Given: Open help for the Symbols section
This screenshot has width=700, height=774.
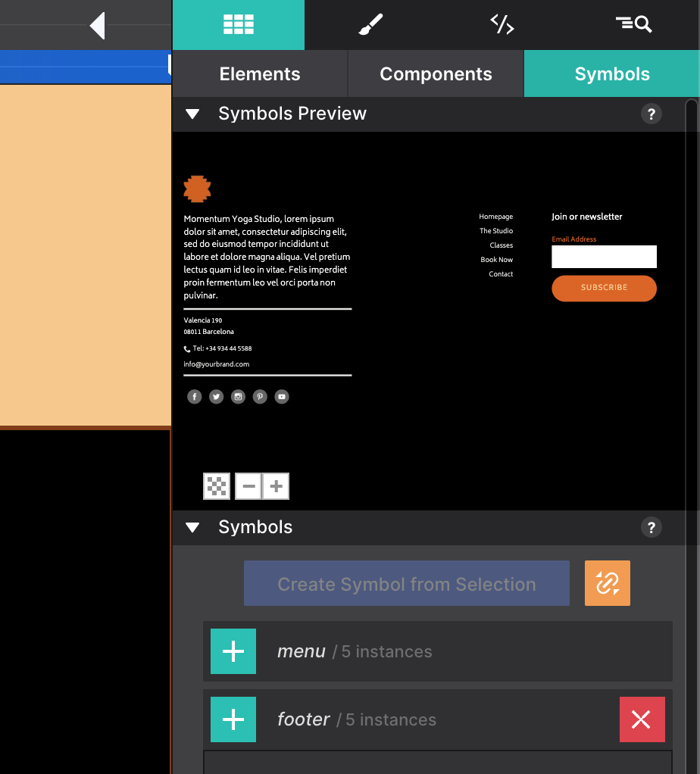Looking at the screenshot, I should pos(651,528).
